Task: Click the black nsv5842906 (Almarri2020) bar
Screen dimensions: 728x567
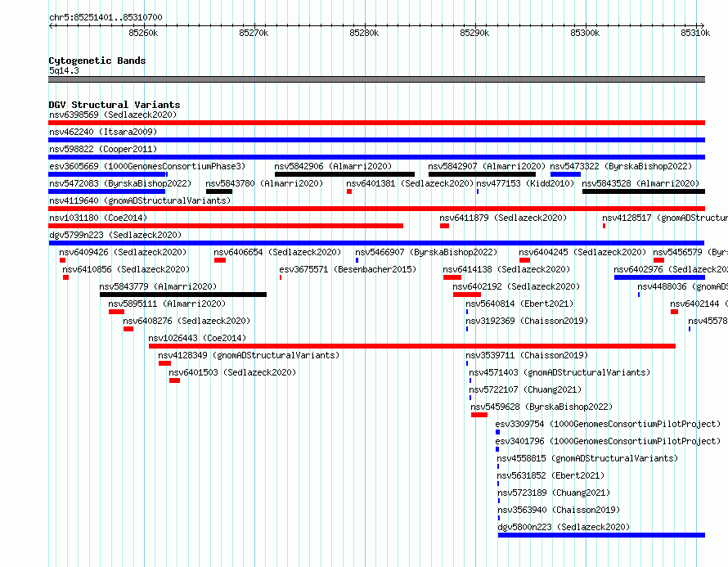Action: [344, 174]
